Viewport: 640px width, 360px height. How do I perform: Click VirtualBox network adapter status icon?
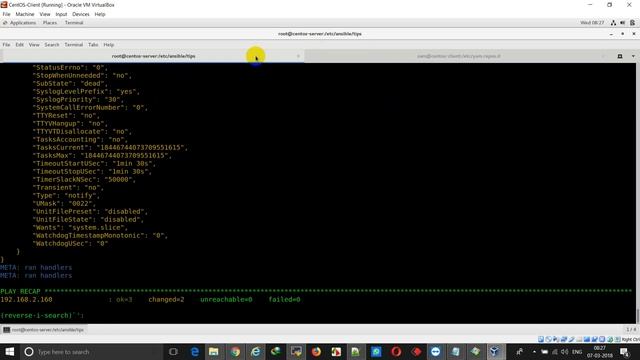pos(564,339)
